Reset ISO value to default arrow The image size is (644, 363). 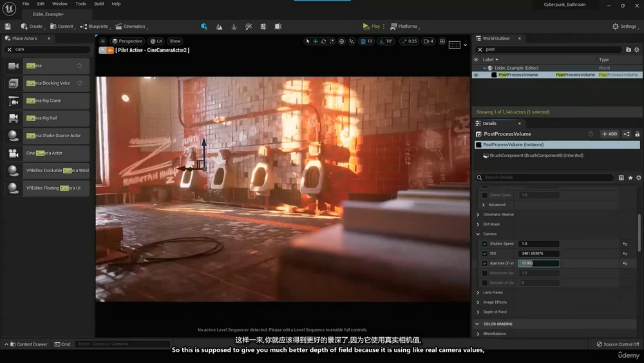click(625, 253)
